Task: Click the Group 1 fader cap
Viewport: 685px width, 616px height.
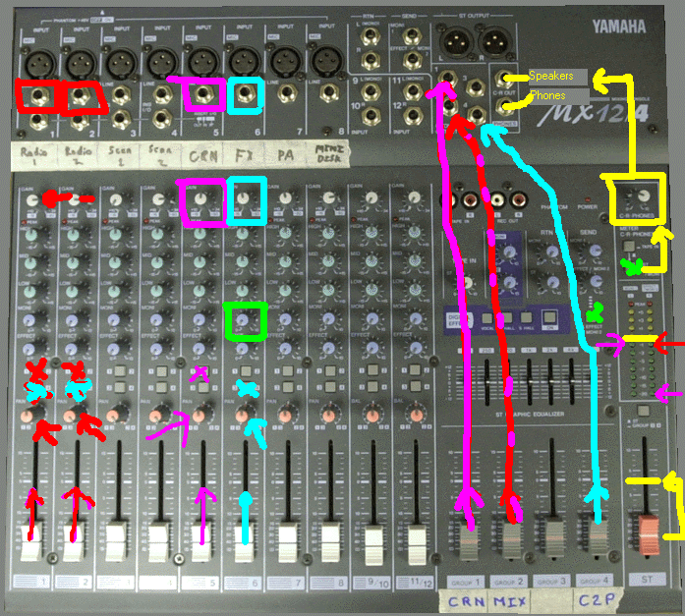Action: click(467, 539)
